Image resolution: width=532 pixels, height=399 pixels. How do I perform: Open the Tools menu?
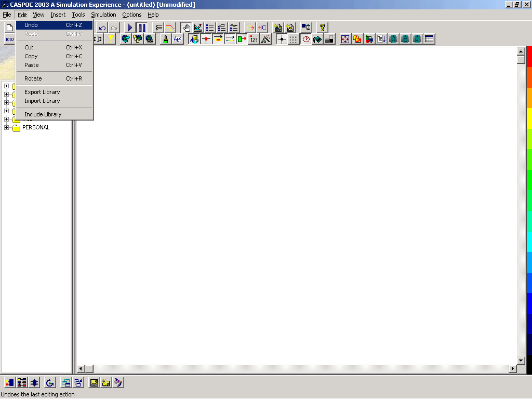tap(78, 15)
